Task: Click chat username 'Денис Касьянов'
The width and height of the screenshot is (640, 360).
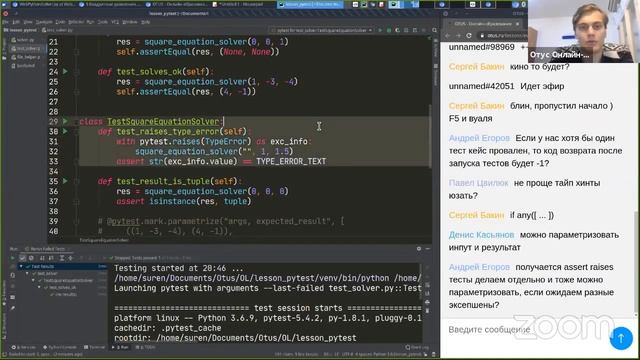Action: point(481,235)
